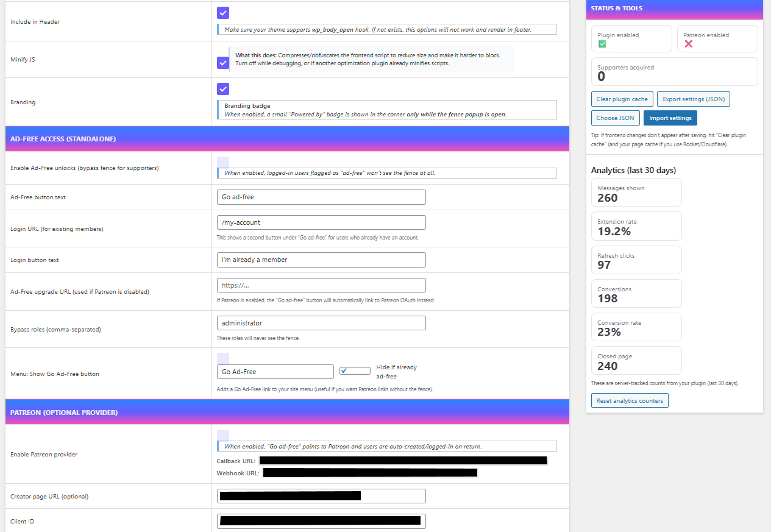
Task: Edit the Ad-Free button text field
Action: (321, 197)
